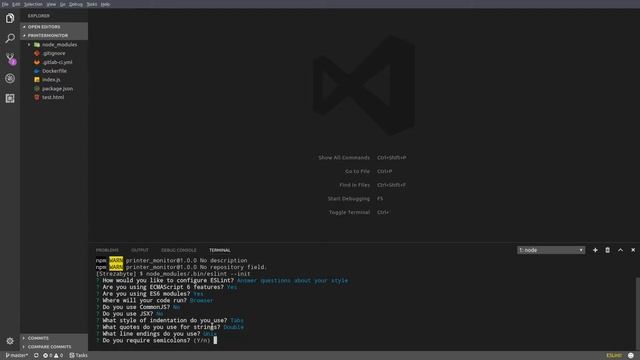Open the Debug view in activity bar
The width and height of the screenshot is (640, 360).
10,78
